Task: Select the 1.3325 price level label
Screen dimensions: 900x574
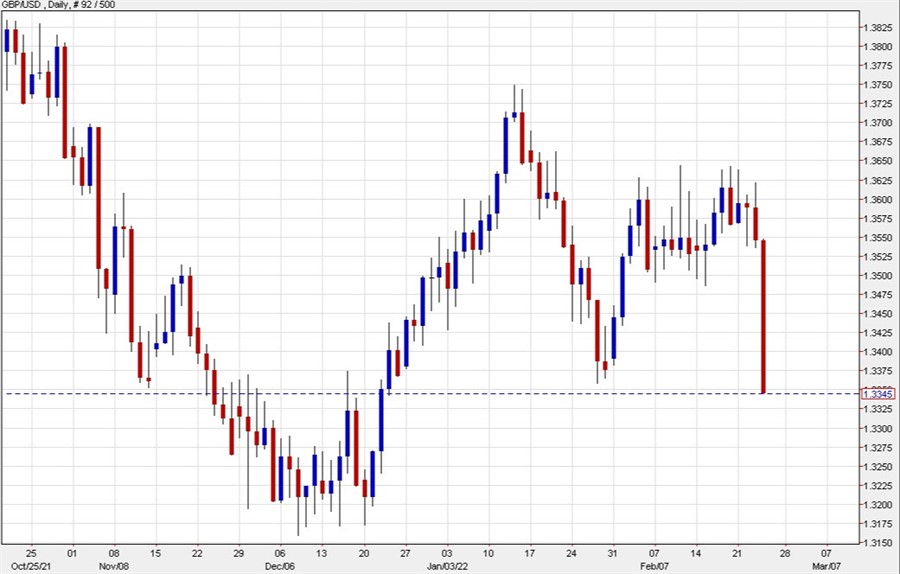Action: click(878, 409)
